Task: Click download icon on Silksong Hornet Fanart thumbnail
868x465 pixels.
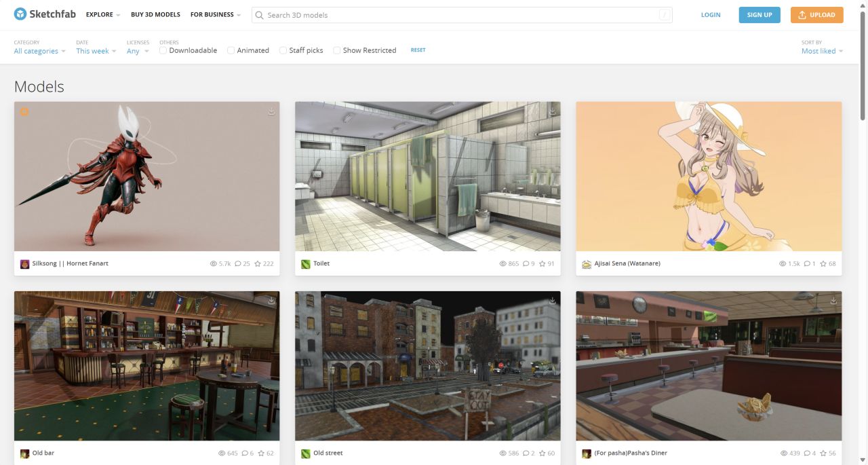Action: coord(271,111)
